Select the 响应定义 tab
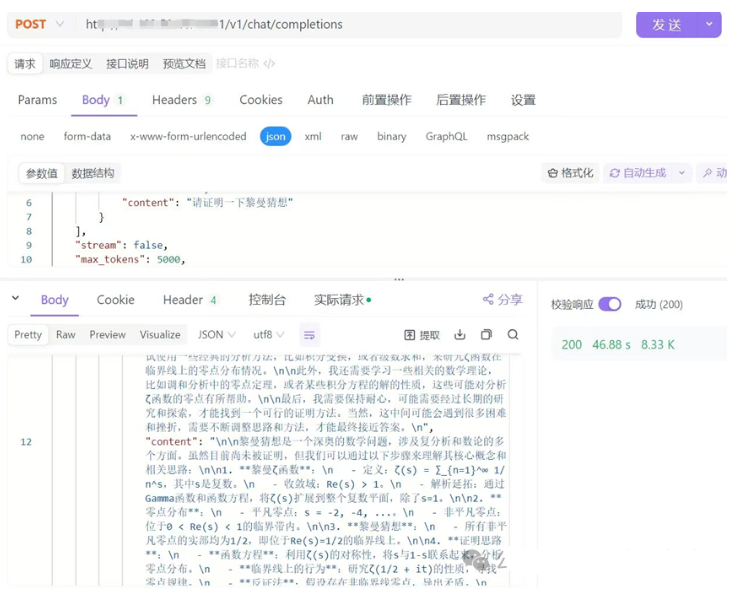 click(70, 64)
